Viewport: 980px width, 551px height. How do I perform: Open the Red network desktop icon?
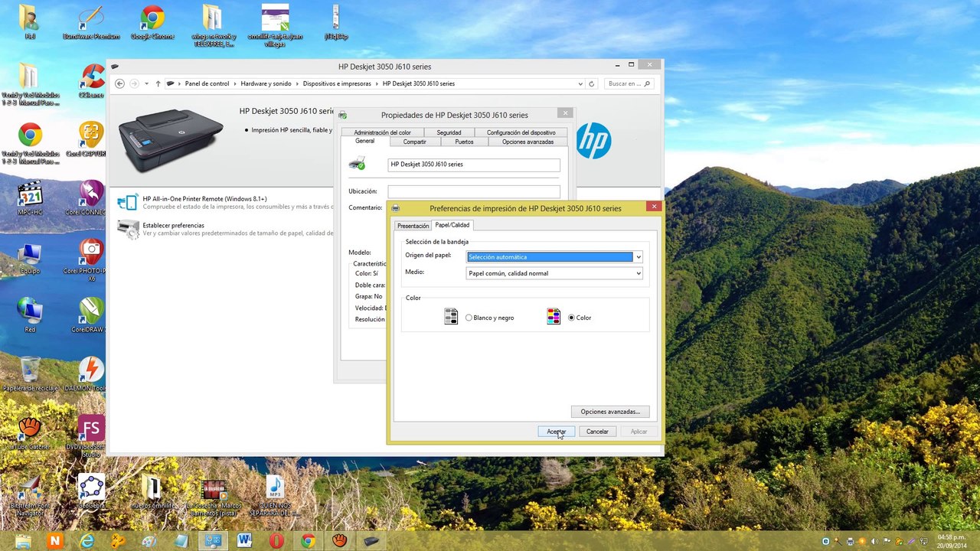click(30, 315)
